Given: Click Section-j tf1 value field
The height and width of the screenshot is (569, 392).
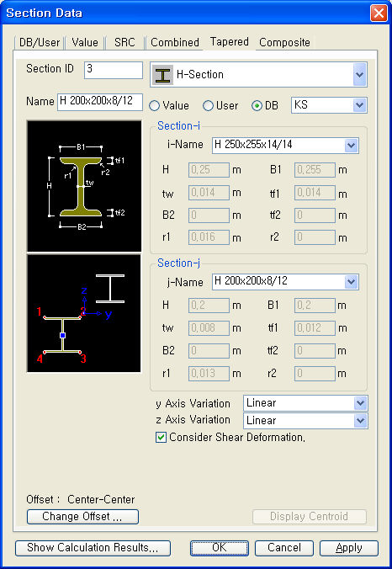Looking at the screenshot, I should (x=315, y=328).
